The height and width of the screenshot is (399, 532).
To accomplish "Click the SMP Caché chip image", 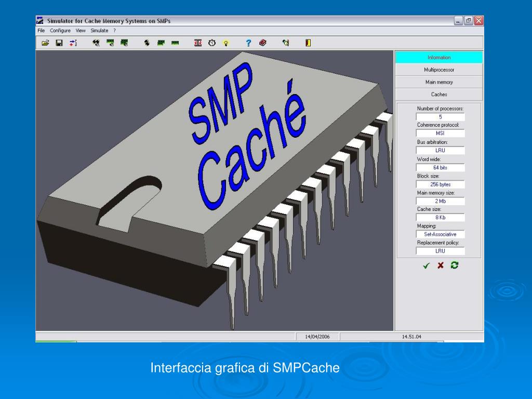I will tap(215, 190).
